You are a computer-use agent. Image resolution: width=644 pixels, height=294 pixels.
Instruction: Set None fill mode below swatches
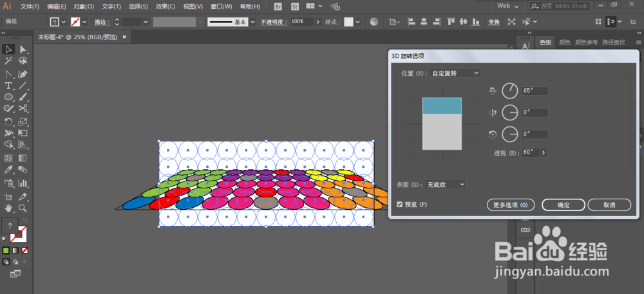pos(25,250)
